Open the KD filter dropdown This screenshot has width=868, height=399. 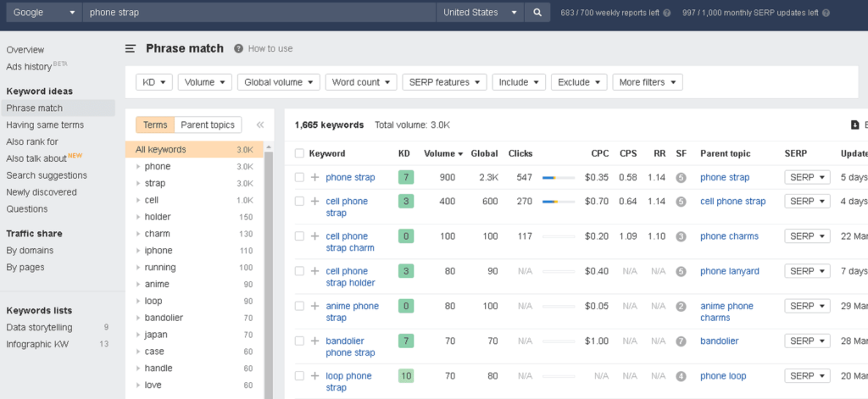154,82
